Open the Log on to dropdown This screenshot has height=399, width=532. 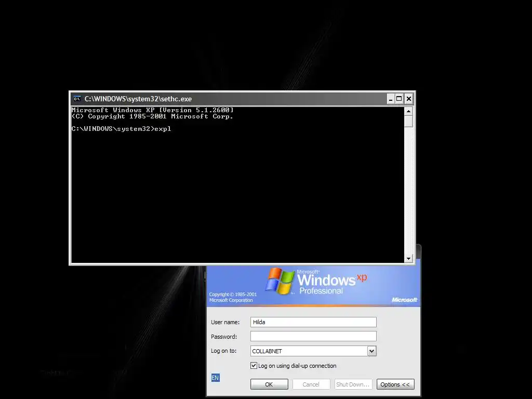tap(372, 351)
